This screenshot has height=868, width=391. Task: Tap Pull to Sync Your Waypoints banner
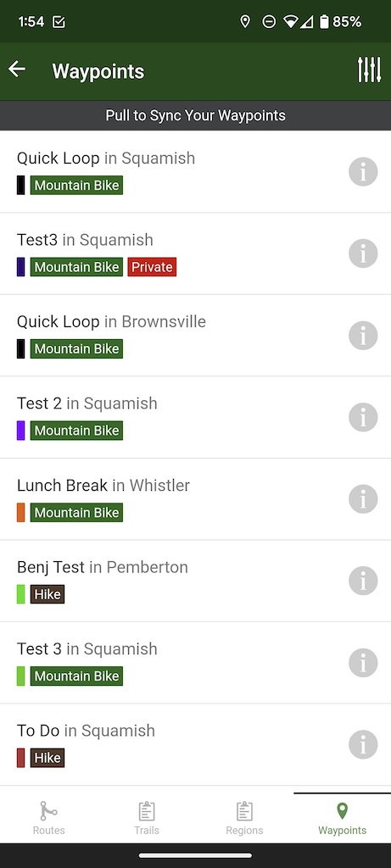pyautogui.click(x=195, y=115)
